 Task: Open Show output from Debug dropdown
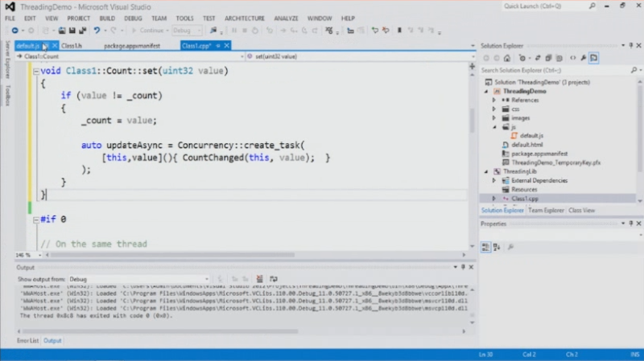pyautogui.click(x=139, y=279)
